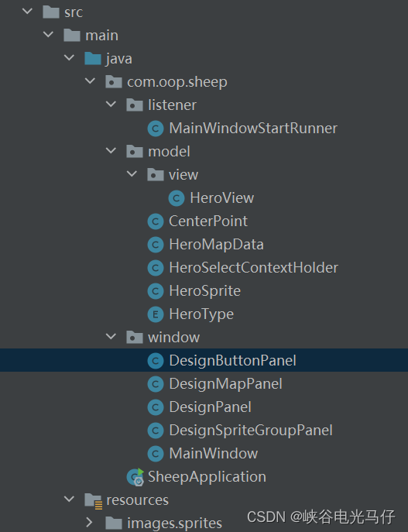Click the main folder icon
This screenshot has width=408, height=532.
[x=72, y=35]
